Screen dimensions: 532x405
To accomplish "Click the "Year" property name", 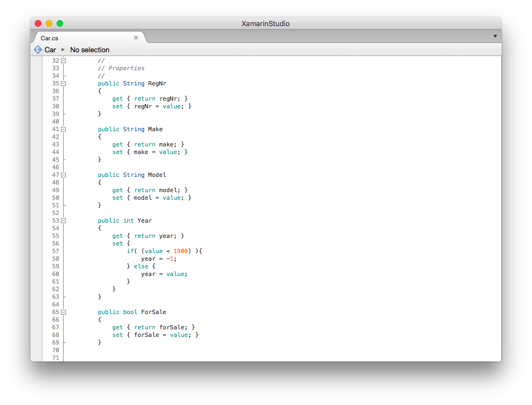I will 144,220.
